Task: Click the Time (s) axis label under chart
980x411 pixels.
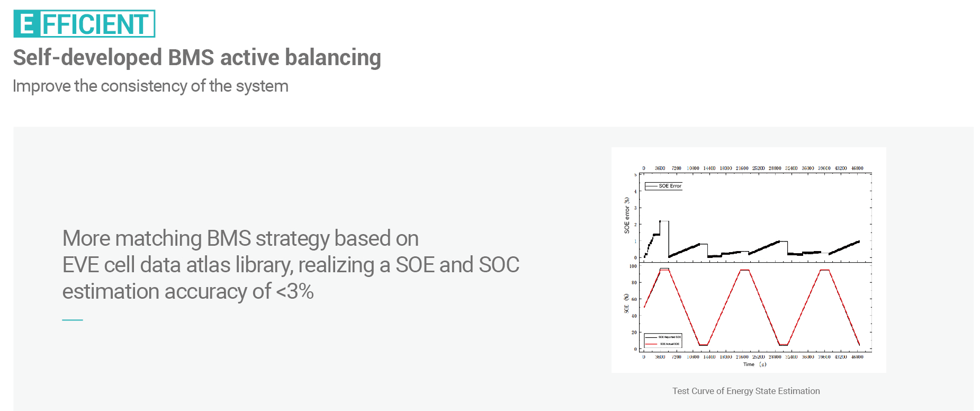Action: [754, 364]
